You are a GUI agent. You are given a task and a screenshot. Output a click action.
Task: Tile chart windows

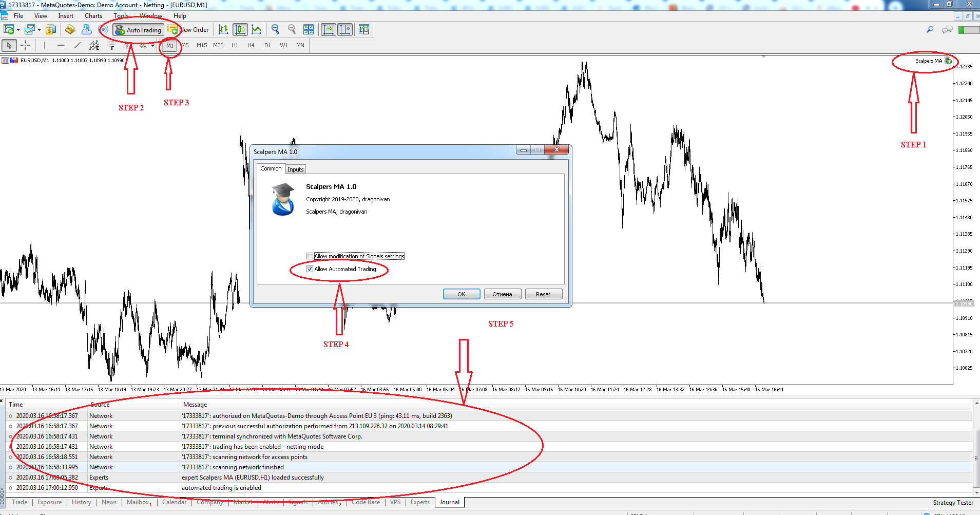[309, 30]
